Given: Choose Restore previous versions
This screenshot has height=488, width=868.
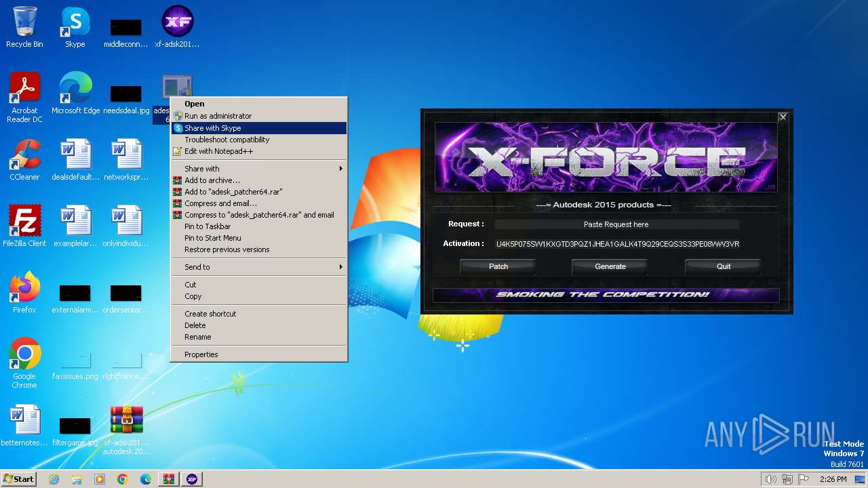Looking at the screenshot, I should pos(259,249).
